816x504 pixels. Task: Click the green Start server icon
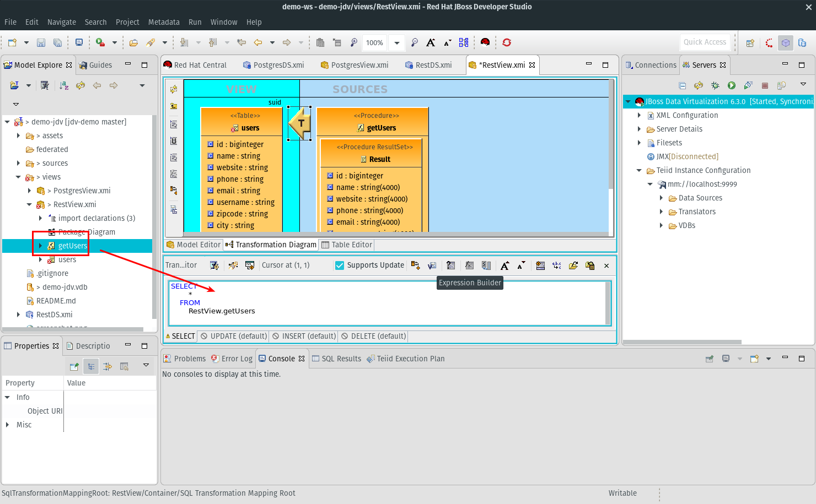click(732, 85)
